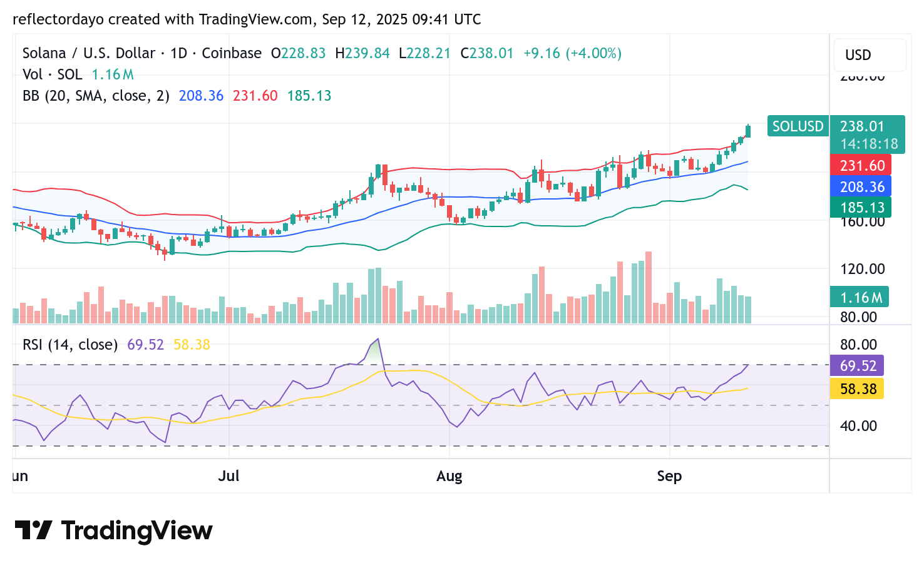This screenshot has height=568, width=924.
Task: Select the Vol · SOL indicator legend
Action: [x=53, y=74]
